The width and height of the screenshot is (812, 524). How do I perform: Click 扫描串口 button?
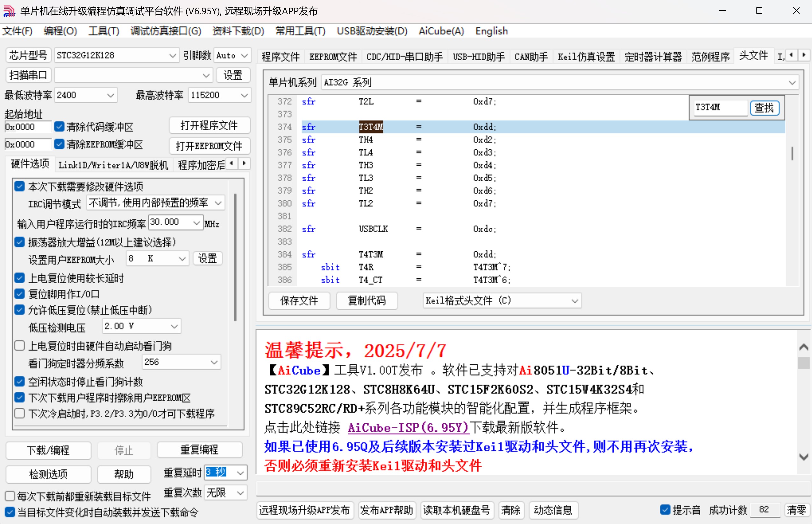[x=28, y=75]
